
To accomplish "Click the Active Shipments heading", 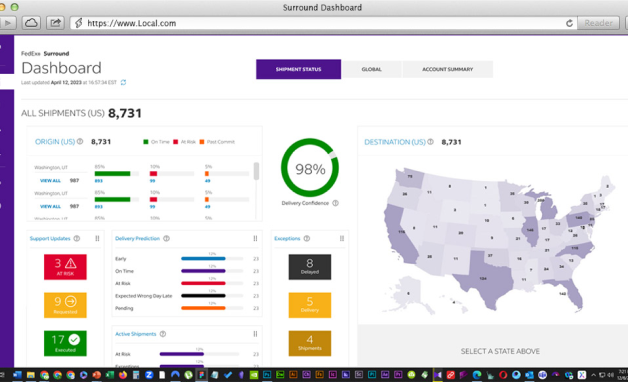I will (x=136, y=334).
